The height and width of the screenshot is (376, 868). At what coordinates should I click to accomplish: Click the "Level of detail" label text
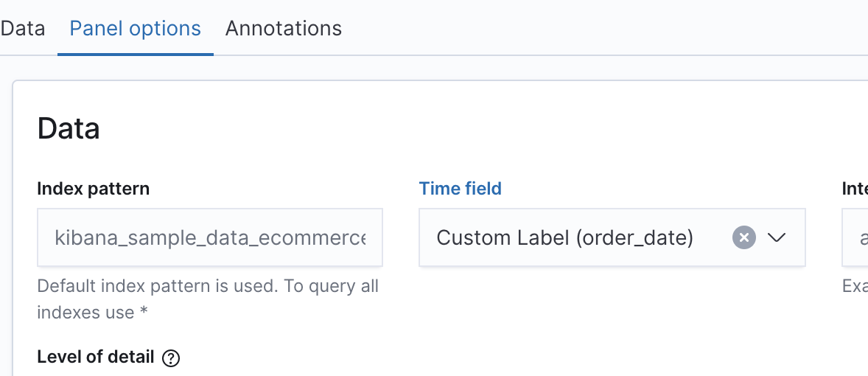coord(95,358)
